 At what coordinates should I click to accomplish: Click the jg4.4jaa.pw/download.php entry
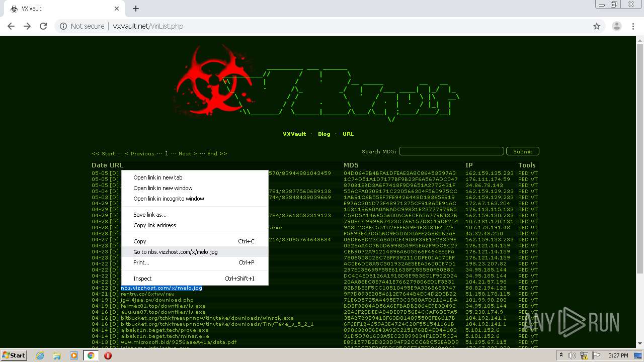[157, 300]
